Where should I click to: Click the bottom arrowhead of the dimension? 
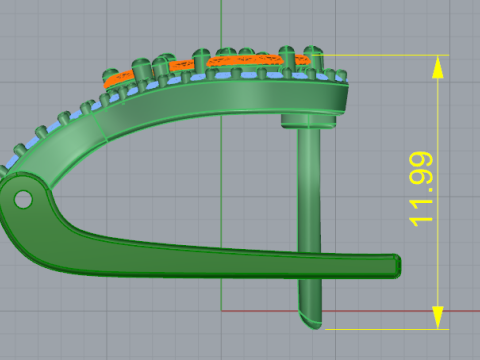click(438, 317)
